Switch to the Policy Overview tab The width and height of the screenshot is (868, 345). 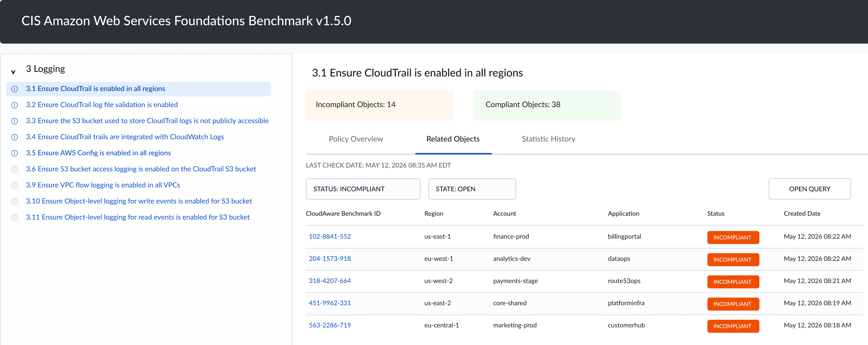point(356,139)
